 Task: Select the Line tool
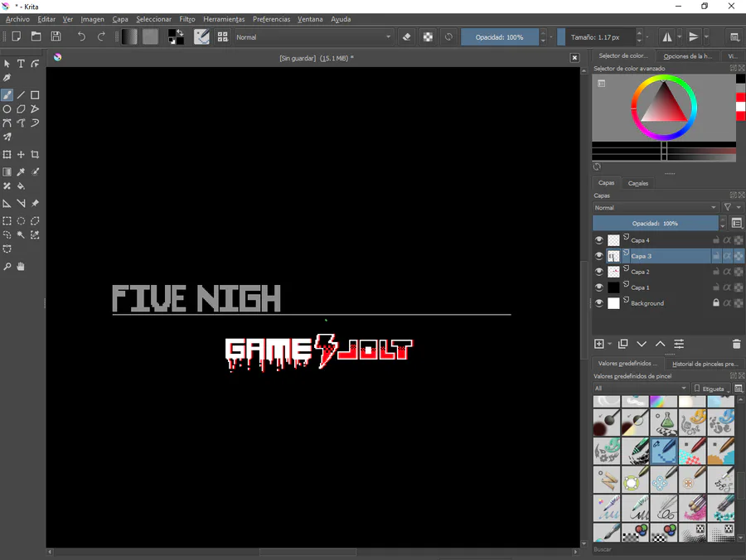click(x=21, y=95)
